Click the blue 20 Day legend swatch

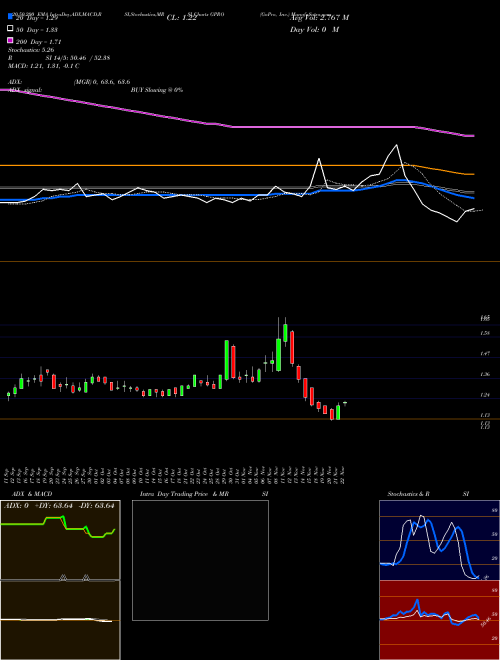pos(10,17)
